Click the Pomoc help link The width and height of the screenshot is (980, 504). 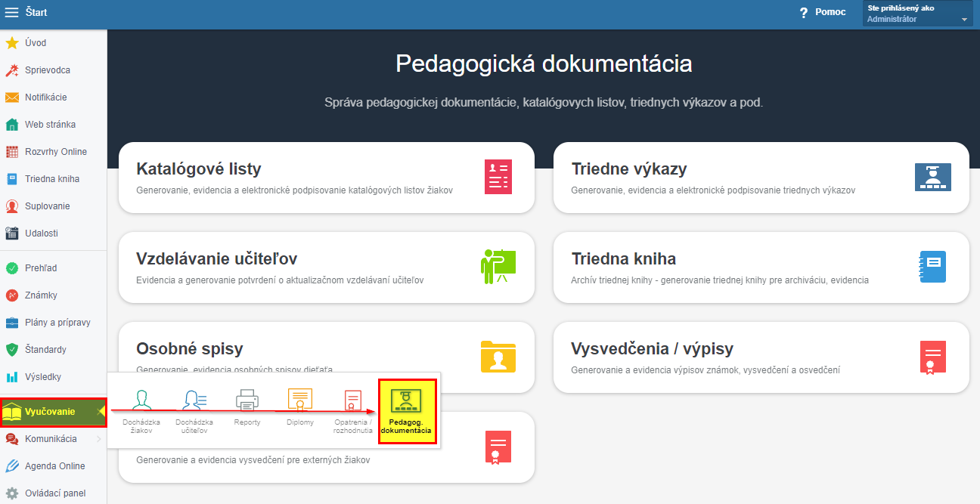pos(830,12)
